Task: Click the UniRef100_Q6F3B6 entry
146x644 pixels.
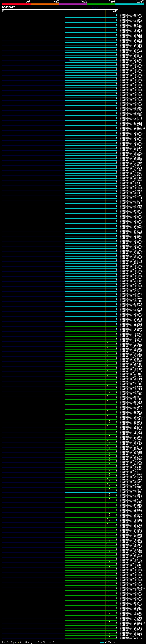Action: [131, 45]
